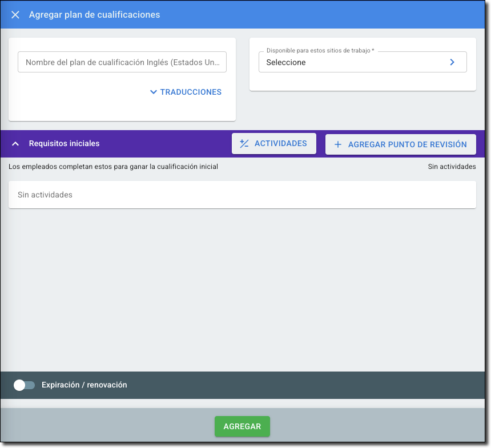Viewport: 491px width, 448px height.
Task: Enable the Expiración / renovación switch
Action: pyautogui.click(x=24, y=385)
